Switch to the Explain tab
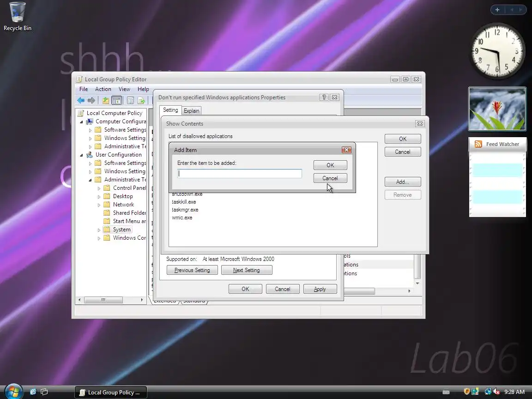Viewport: 532px width, 399px height. pyautogui.click(x=191, y=111)
